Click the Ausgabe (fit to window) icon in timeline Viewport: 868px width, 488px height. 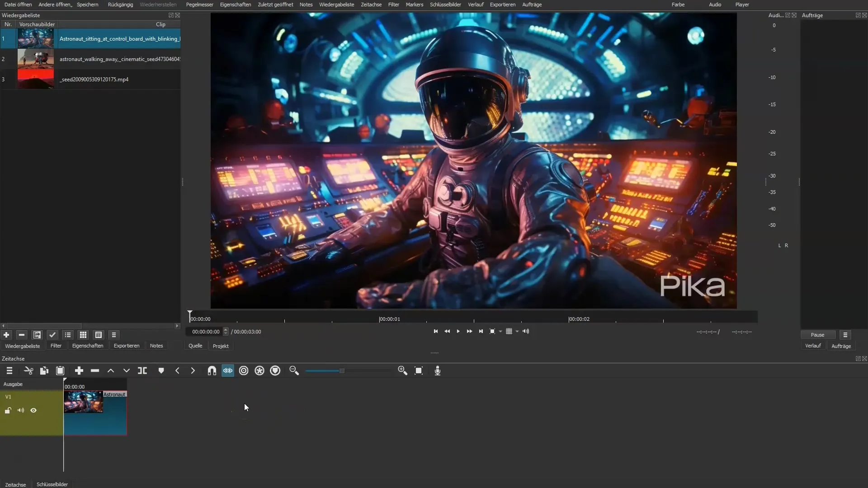[x=419, y=371]
